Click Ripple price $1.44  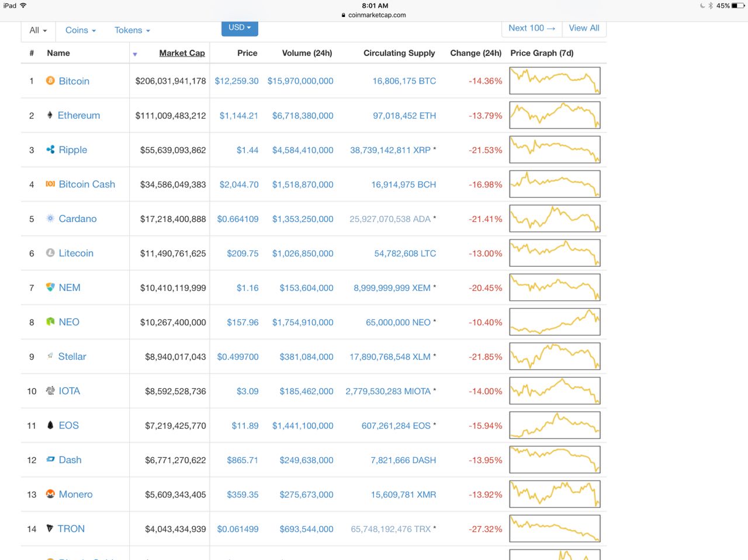(x=248, y=150)
